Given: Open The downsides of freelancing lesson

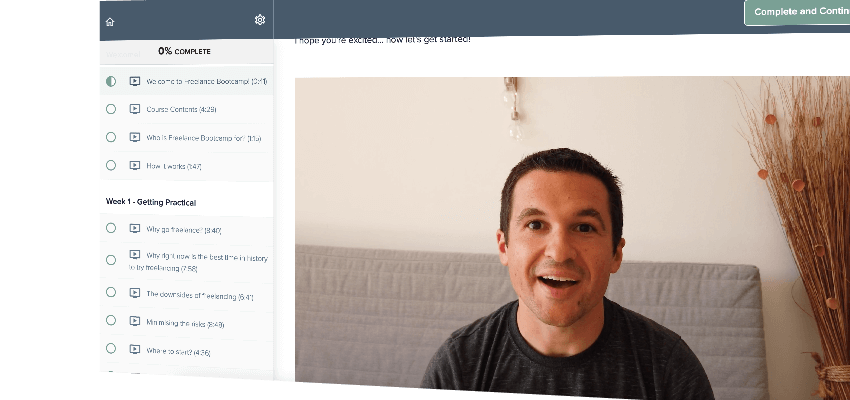Looking at the screenshot, I should (199, 295).
